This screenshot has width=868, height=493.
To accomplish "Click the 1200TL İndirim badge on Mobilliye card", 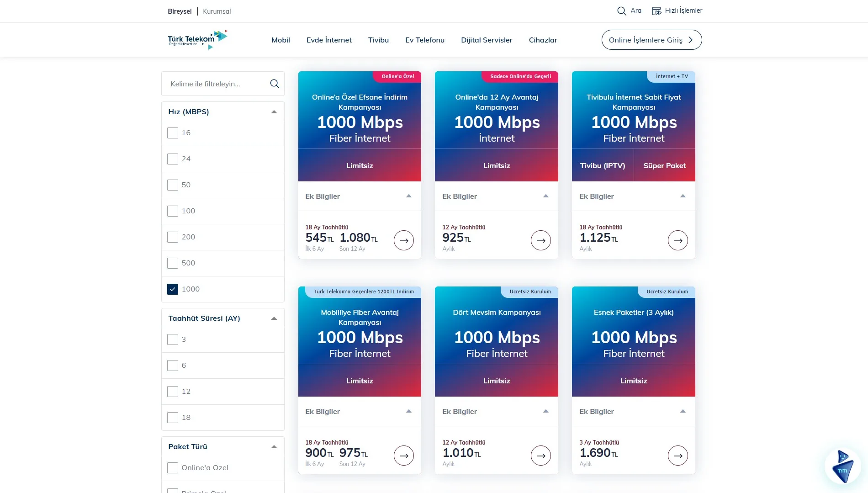I will pos(364,292).
